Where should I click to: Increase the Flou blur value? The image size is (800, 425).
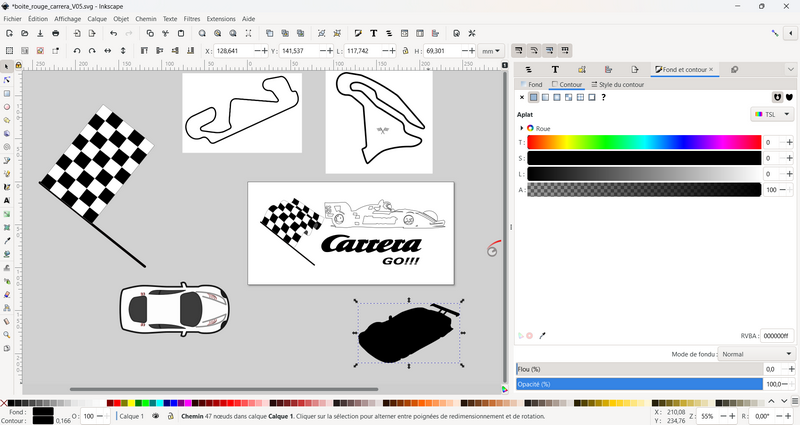[791, 369]
